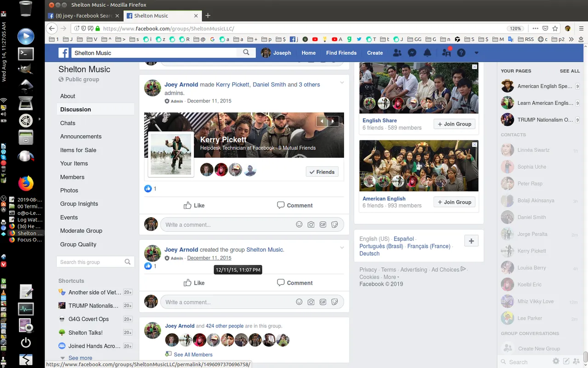The height and width of the screenshot is (368, 588).
Task: Toggle Friends status button for Kerry Pickett
Action: 322,172
